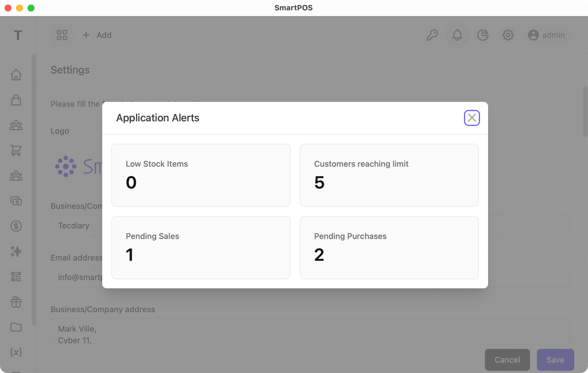Open the payments icon in sidebar
The width and height of the screenshot is (588, 373).
(x=16, y=201)
